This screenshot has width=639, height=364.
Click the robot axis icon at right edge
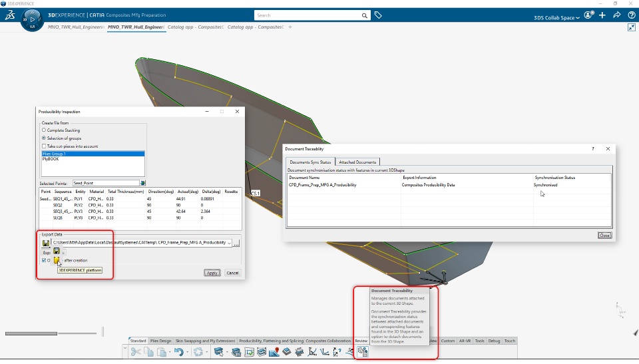[620, 310]
